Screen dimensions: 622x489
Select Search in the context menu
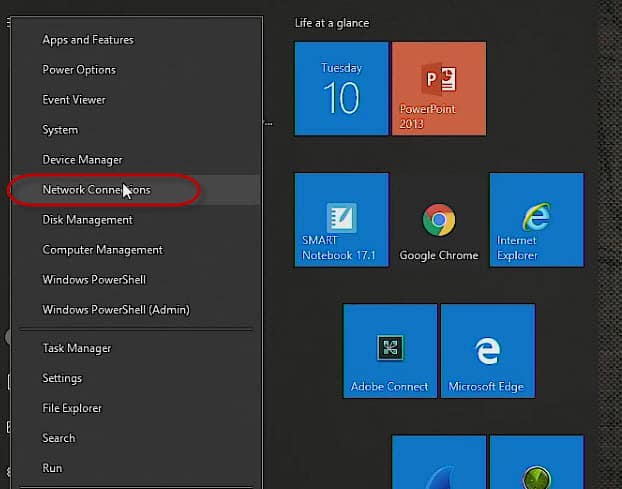pyautogui.click(x=136, y=438)
